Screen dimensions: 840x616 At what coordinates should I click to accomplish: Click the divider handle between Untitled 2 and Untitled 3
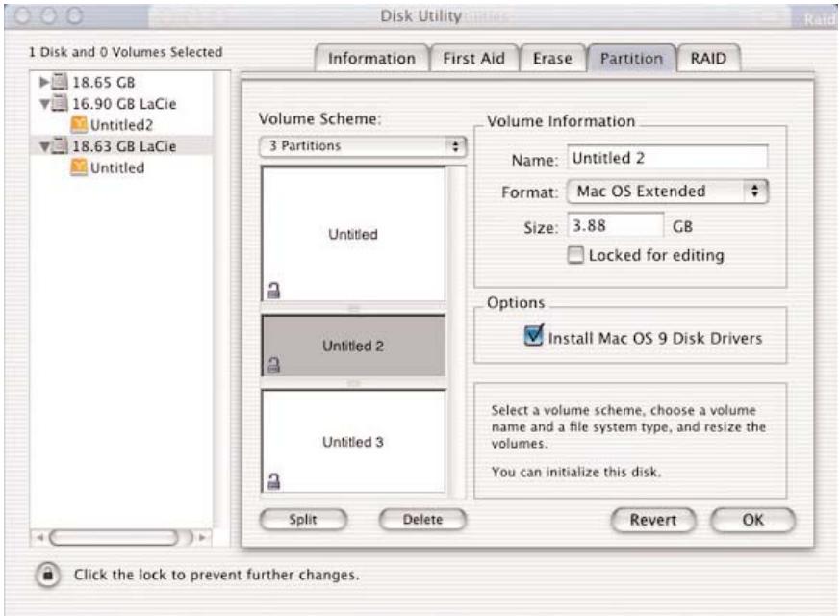click(353, 383)
